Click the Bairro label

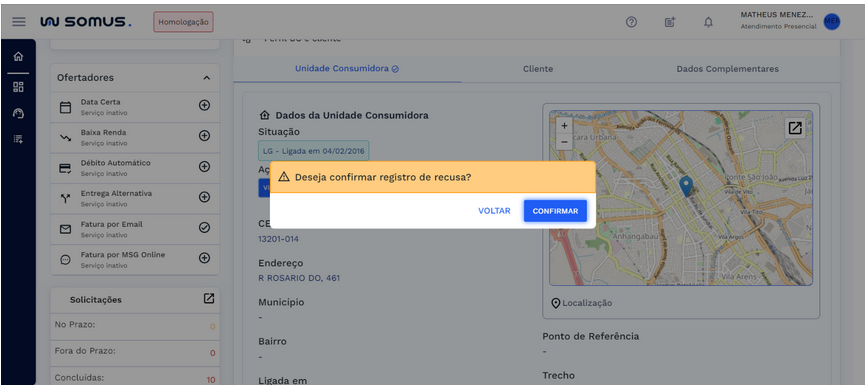coord(274,342)
